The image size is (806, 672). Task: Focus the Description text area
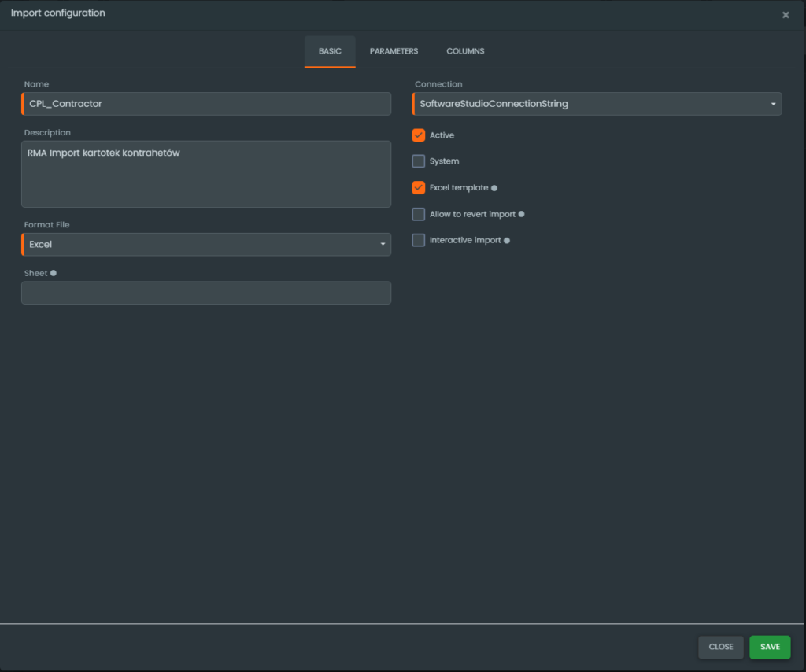(x=206, y=174)
